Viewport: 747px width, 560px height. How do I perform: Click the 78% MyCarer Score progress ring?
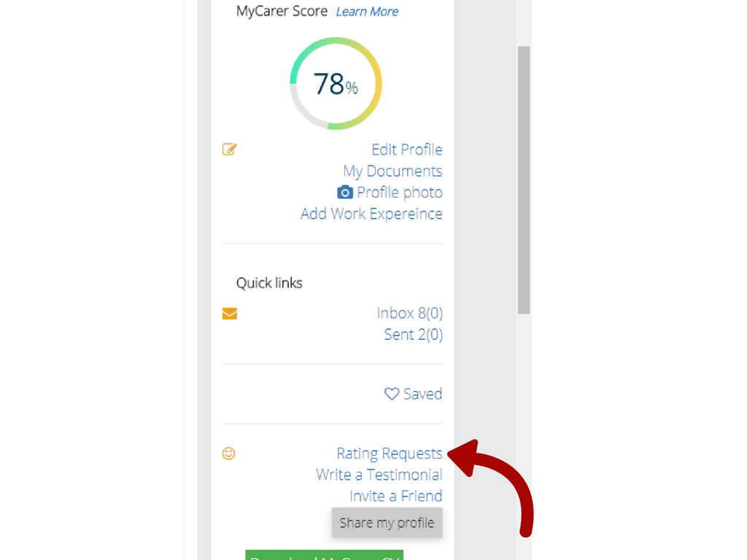click(x=336, y=83)
